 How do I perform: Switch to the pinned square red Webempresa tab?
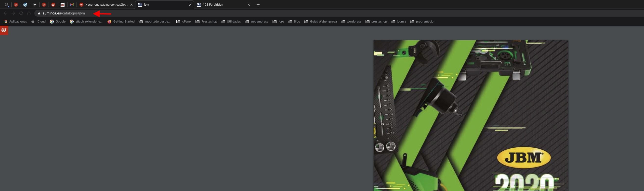63,4
